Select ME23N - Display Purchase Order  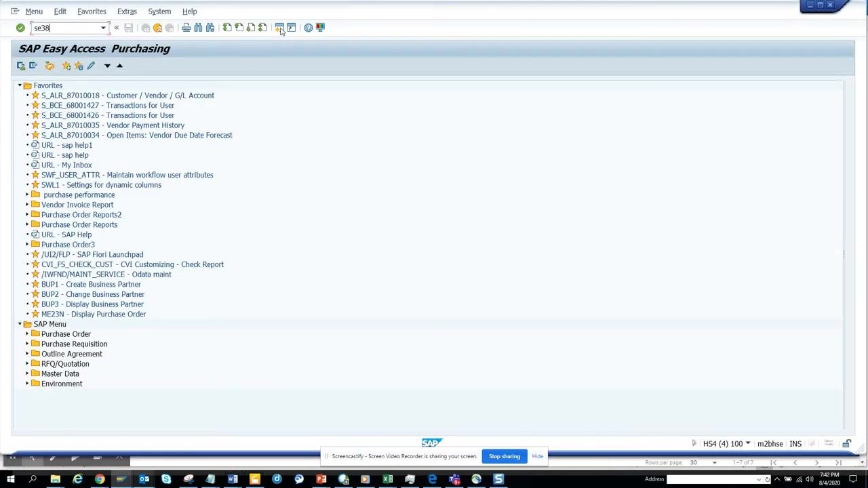(x=94, y=314)
